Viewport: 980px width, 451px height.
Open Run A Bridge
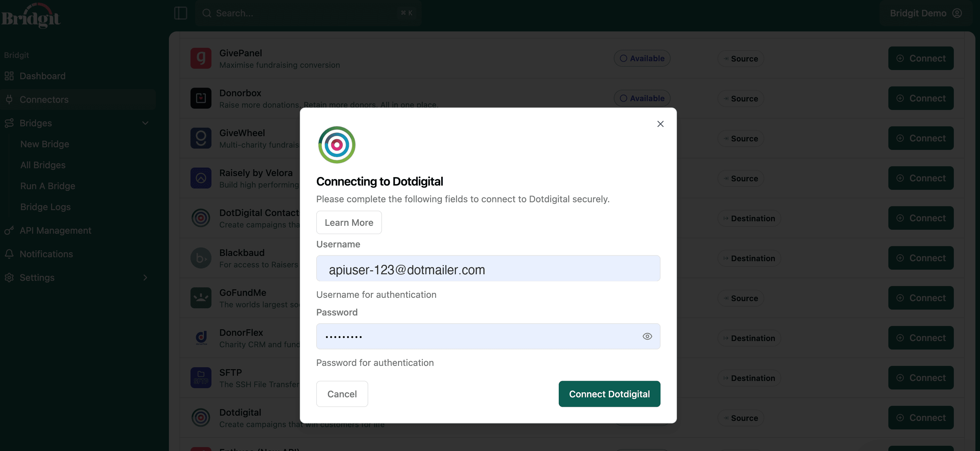pos(47,186)
